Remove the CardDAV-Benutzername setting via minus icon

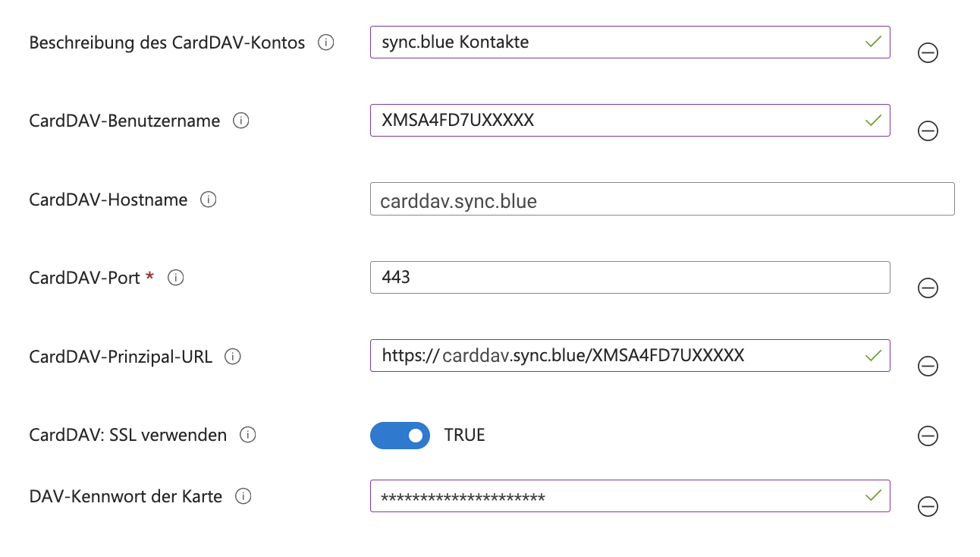(x=928, y=131)
